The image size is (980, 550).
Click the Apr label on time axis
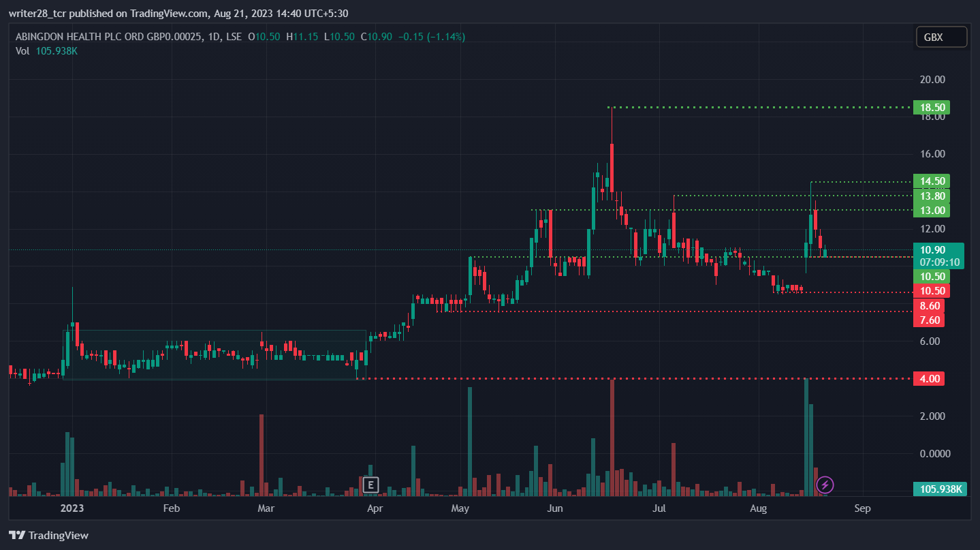click(x=374, y=508)
